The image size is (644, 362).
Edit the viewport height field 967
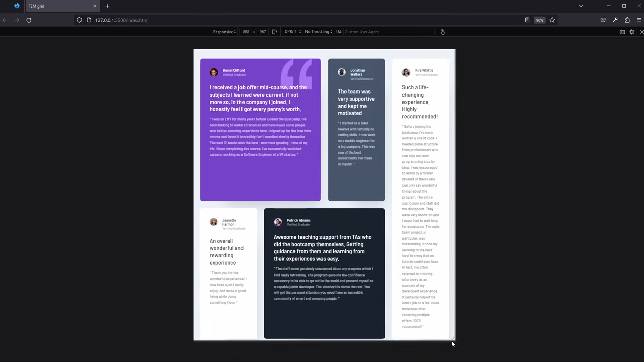point(263,32)
